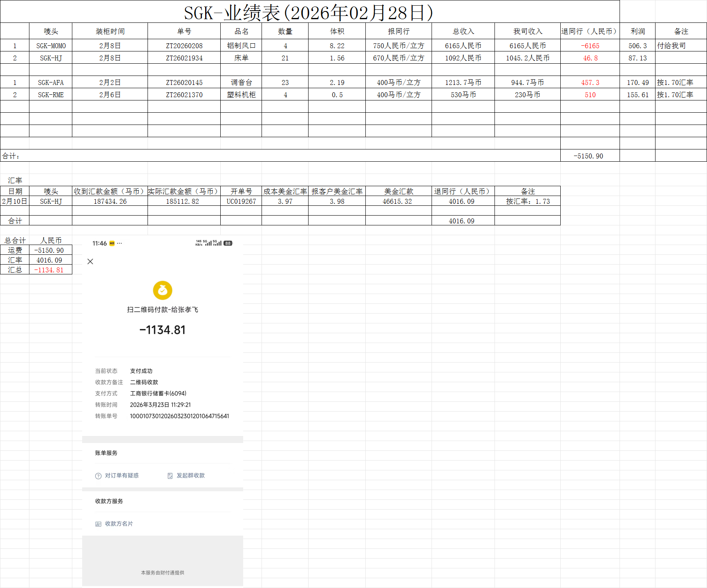This screenshot has width=707, height=588.
Task: Select the SGK-MOMO cell in the 唛头 column
Action: click(51, 46)
